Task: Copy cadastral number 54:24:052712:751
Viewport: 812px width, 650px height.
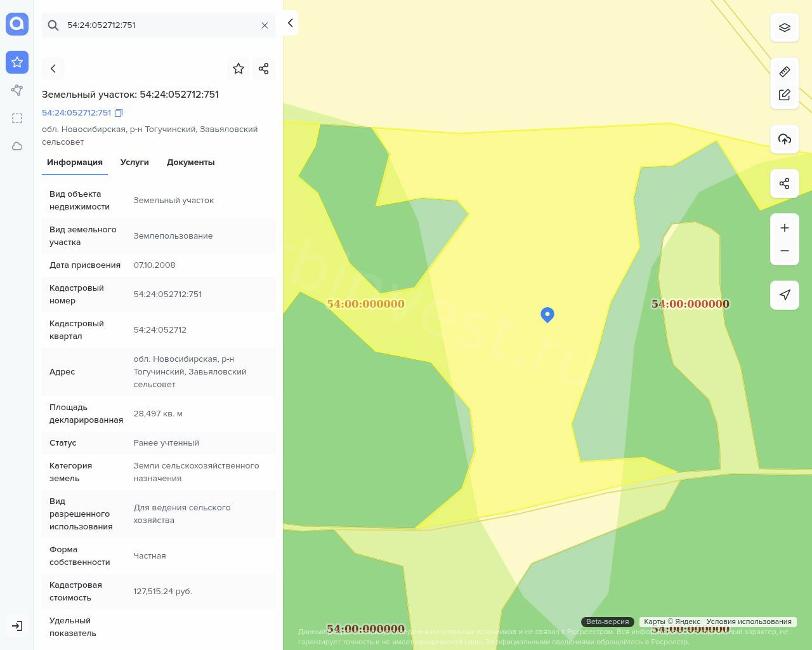Action: (x=119, y=113)
